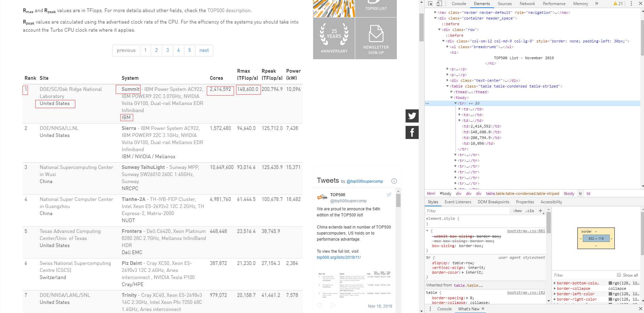644x313 pixels.
Task: Focus the Computed Filter input
Action: click(x=583, y=275)
